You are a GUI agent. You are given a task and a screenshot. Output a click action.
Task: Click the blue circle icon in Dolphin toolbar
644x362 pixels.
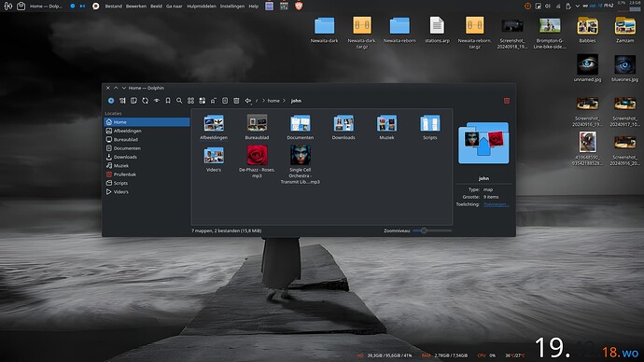111,101
